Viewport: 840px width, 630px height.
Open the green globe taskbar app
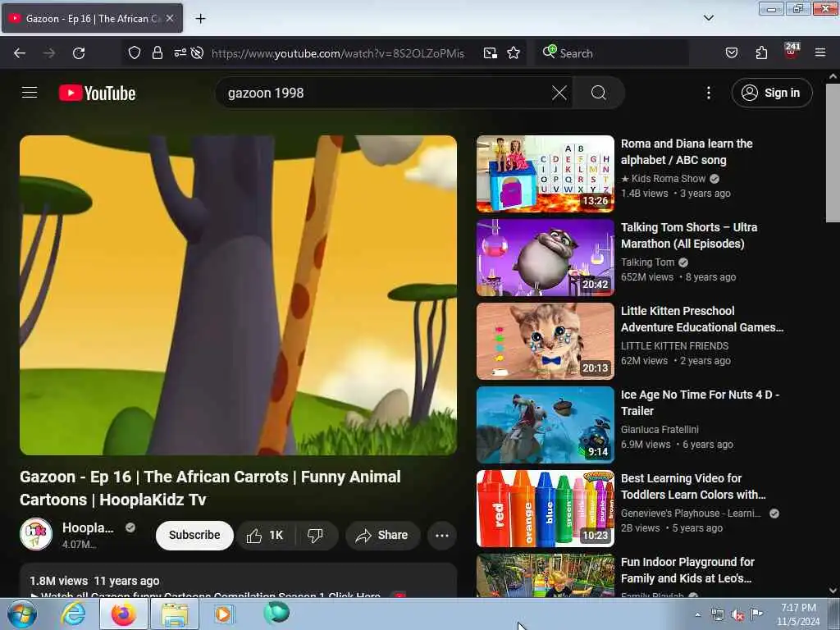point(276,613)
